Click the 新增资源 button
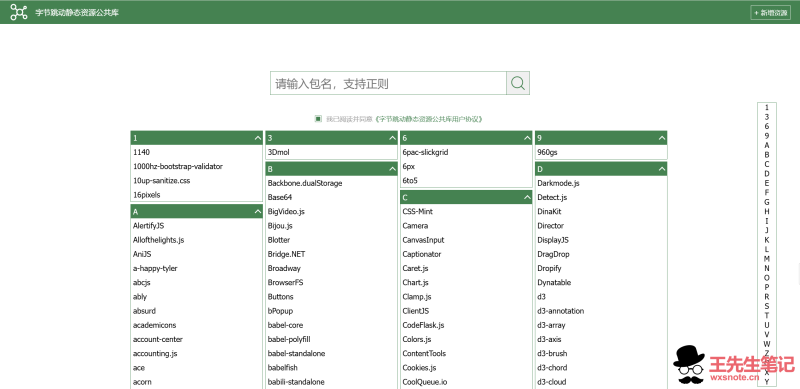This screenshot has width=800, height=389. [770, 13]
